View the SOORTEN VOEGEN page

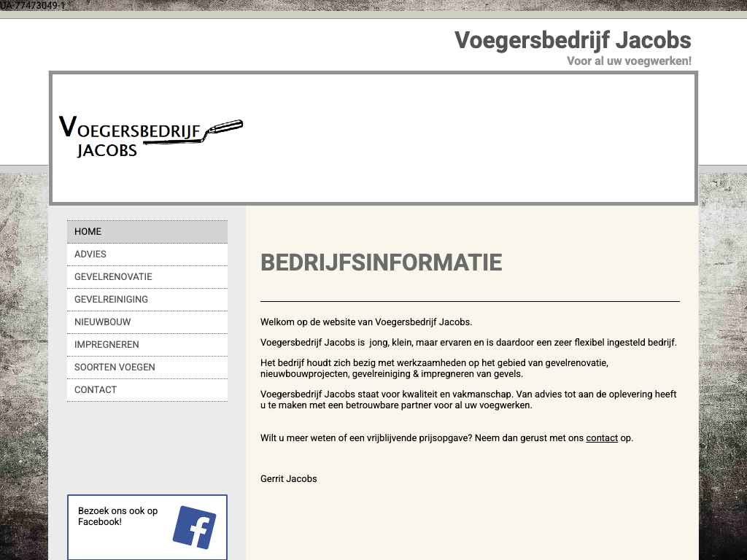pyautogui.click(x=147, y=367)
